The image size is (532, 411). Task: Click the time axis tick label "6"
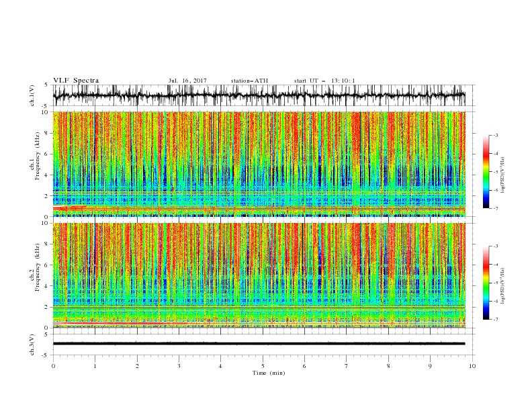click(x=304, y=366)
